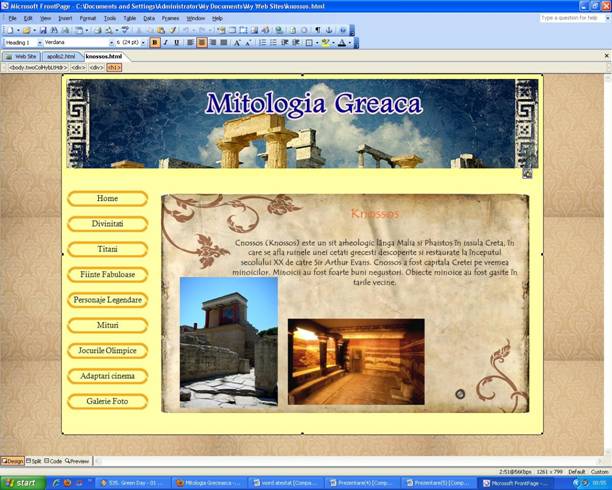This screenshot has width=612, height=490.
Task: Apply the Font Color swatch
Action: pyautogui.click(x=342, y=43)
